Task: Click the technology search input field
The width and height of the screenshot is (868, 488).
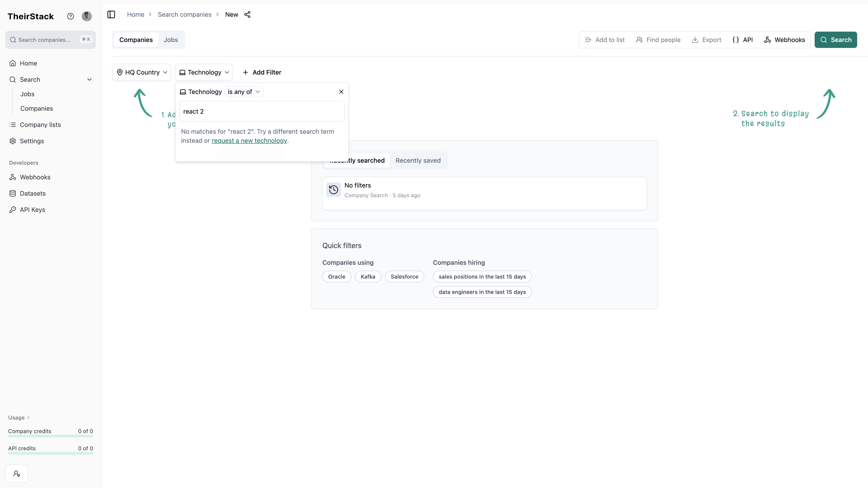Action: coord(262,111)
